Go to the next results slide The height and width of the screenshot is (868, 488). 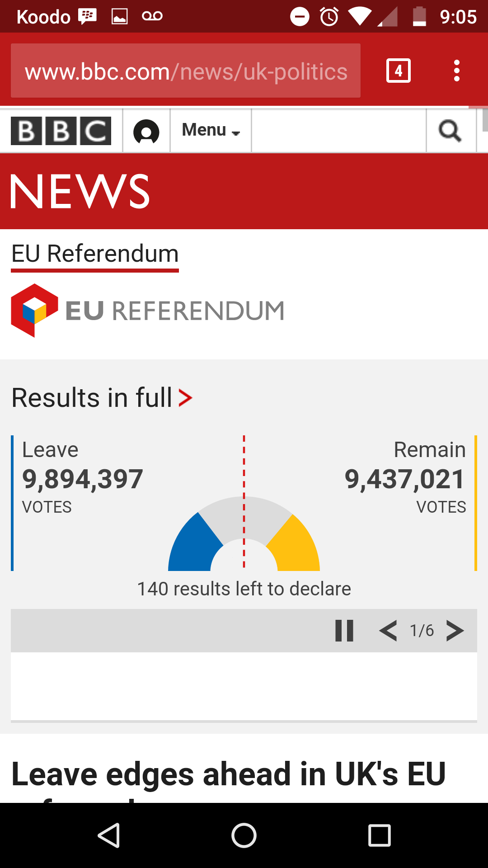[455, 631]
